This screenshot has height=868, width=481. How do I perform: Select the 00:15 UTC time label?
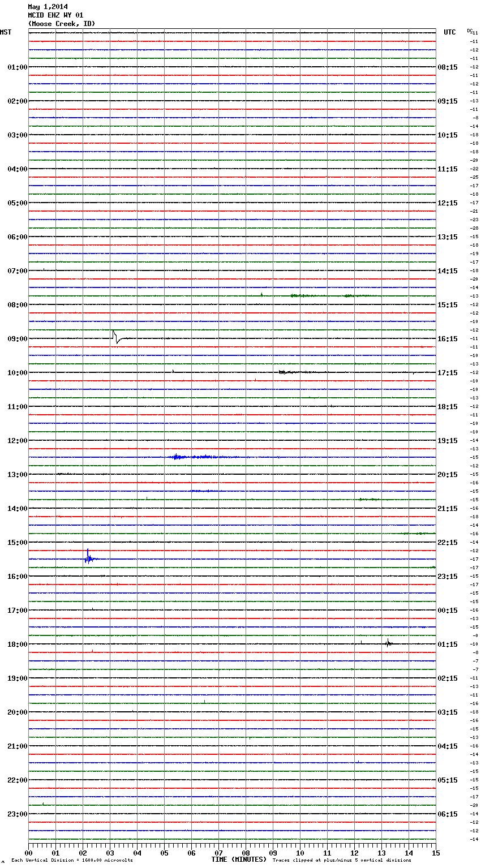pyautogui.click(x=447, y=611)
